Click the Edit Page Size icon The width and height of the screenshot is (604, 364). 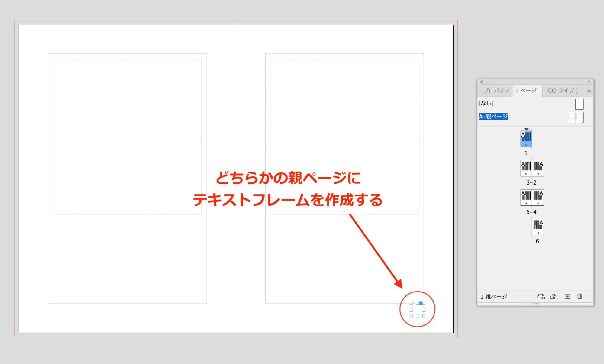(541, 296)
